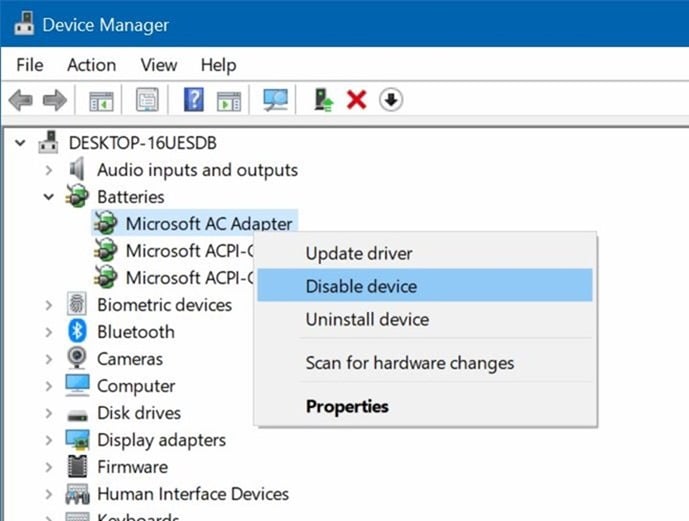
Task: Click the DESKTOP-16UESDB computer icon
Action: [x=48, y=142]
